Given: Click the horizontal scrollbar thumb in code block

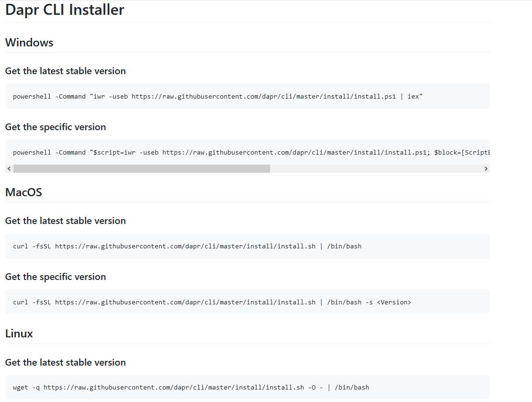Looking at the screenshot, I should pos(141,169).
